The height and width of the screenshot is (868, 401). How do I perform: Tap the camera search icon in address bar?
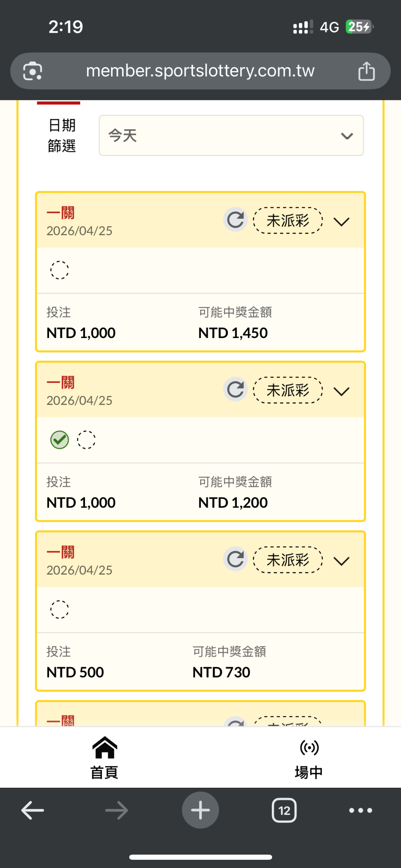click(x=33, y=71)
